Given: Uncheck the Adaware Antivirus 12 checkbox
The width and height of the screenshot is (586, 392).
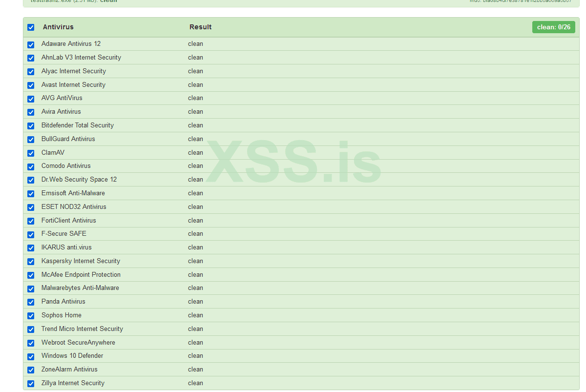Looking at the screenshot, I should (31, 44).
